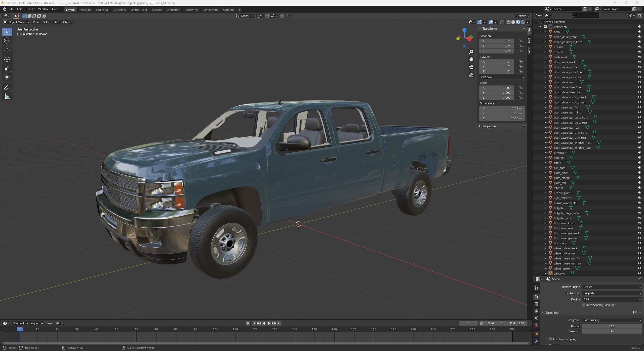Toggle viewport gizmos display
644x351 pixels.
(479, 22)
